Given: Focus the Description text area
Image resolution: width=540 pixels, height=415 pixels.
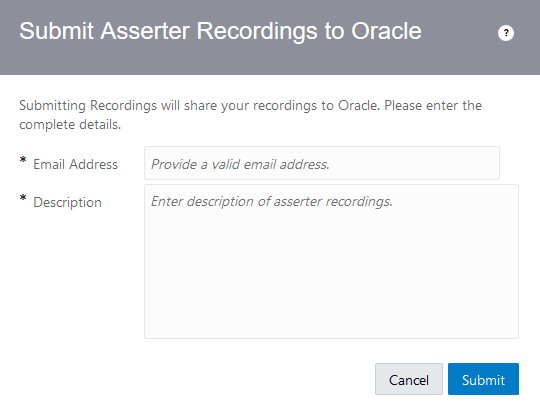Looking at the screenshot, I should pyautogui.click(x=331, y=261).
